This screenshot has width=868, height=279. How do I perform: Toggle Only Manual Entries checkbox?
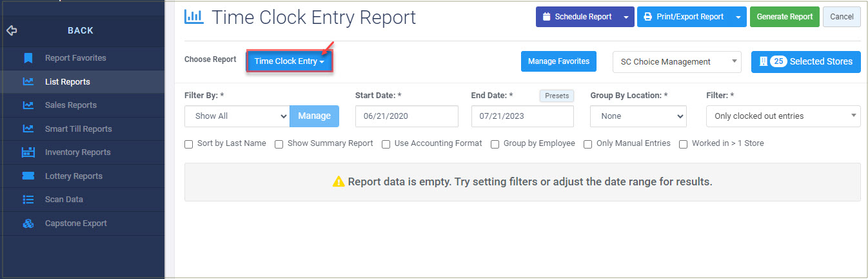(x=588, y=144)
